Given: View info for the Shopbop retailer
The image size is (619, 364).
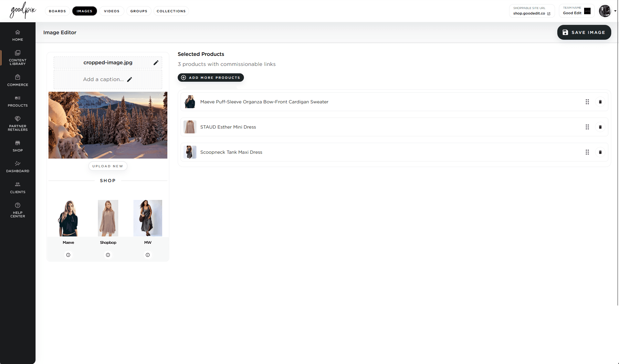Looking at the screenshot, I should pos(108,255).
